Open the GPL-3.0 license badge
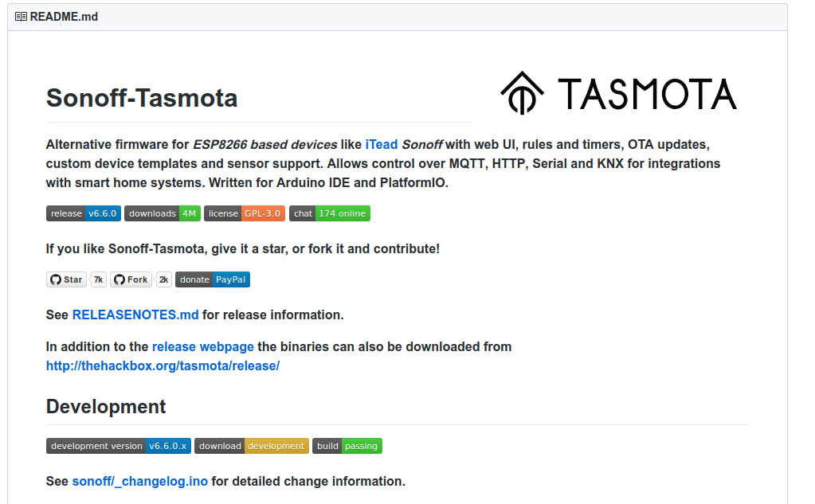 click(244, 213)
